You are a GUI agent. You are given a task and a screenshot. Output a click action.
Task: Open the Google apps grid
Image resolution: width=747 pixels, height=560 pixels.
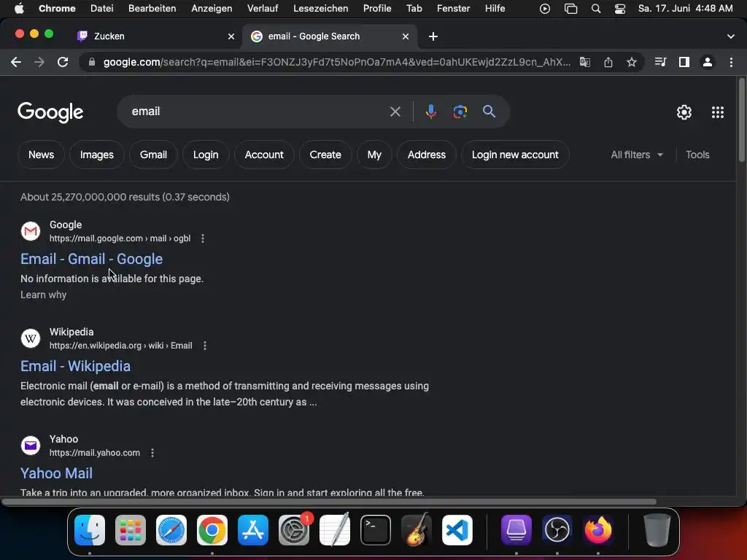(718, 112)
